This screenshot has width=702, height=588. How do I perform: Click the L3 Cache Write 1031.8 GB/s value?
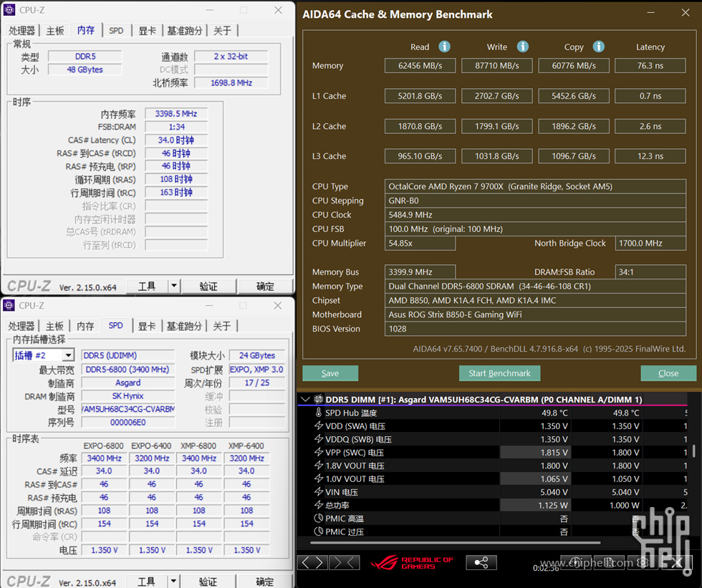click(497, 155)
